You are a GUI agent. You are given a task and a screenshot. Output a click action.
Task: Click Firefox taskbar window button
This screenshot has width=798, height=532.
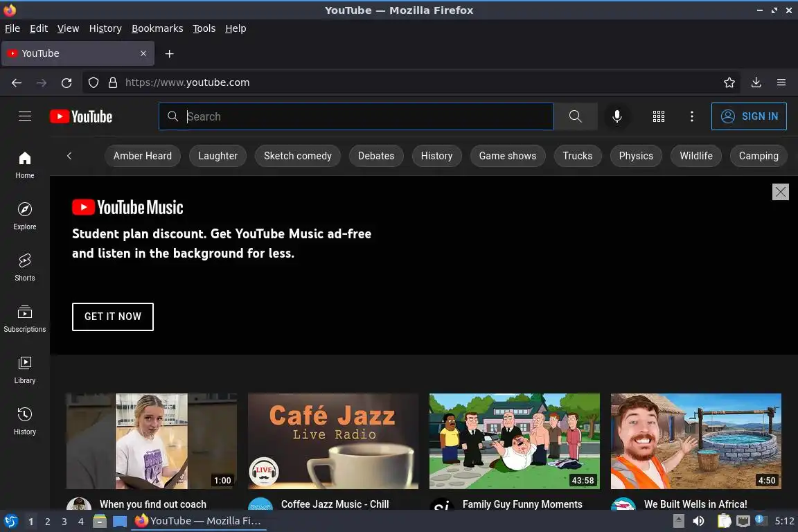(x=199, y=522)
